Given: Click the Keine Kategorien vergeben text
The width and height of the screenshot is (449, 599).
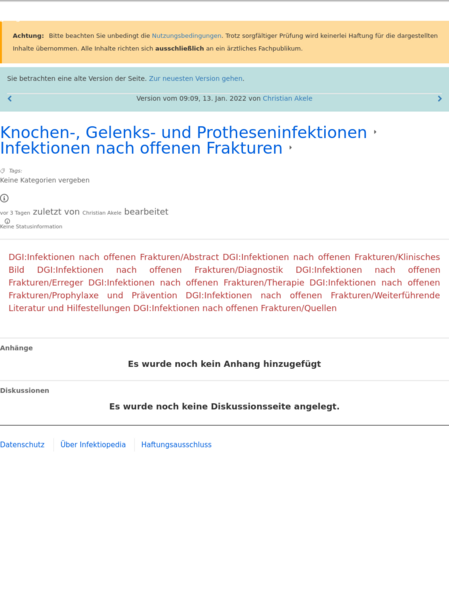Looking at the screenshot, I should coord(45,180).
